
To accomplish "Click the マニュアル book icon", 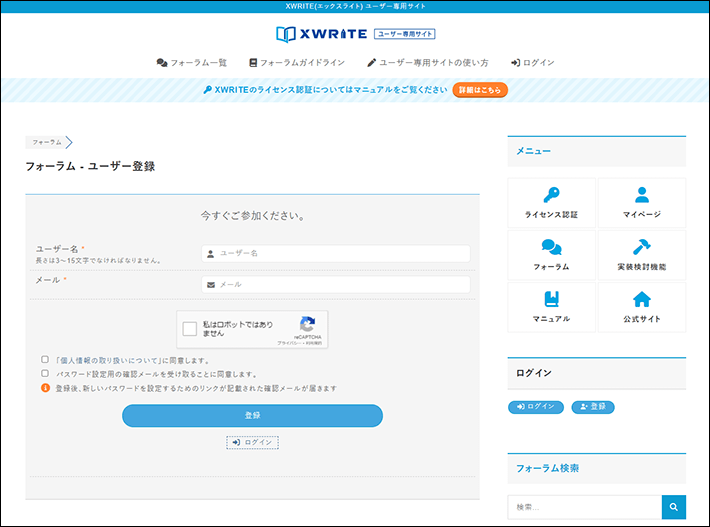I will 552,299.
